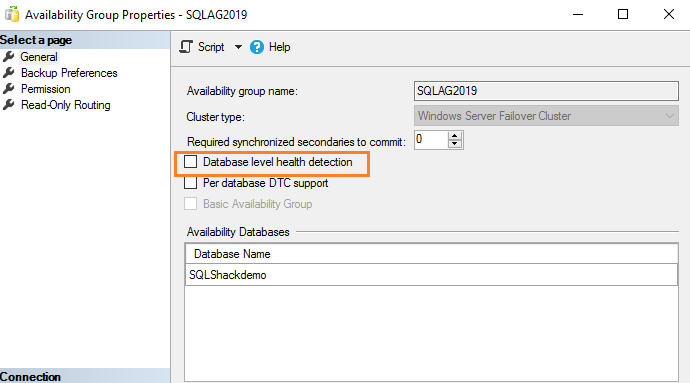Open the Read-Only Routing page
690x383 pixels.
tap(66, 105)
